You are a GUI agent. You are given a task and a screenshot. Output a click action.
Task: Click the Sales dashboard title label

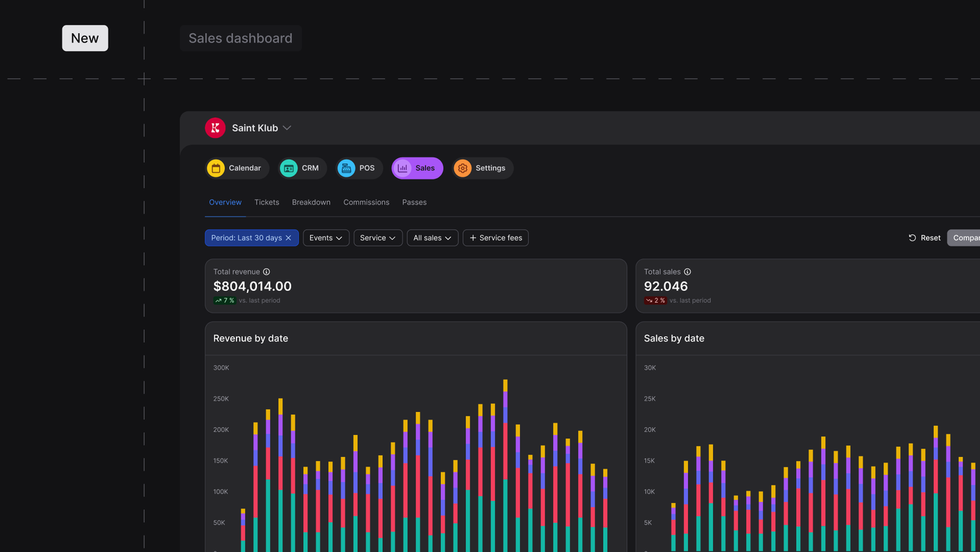point(241,39)
